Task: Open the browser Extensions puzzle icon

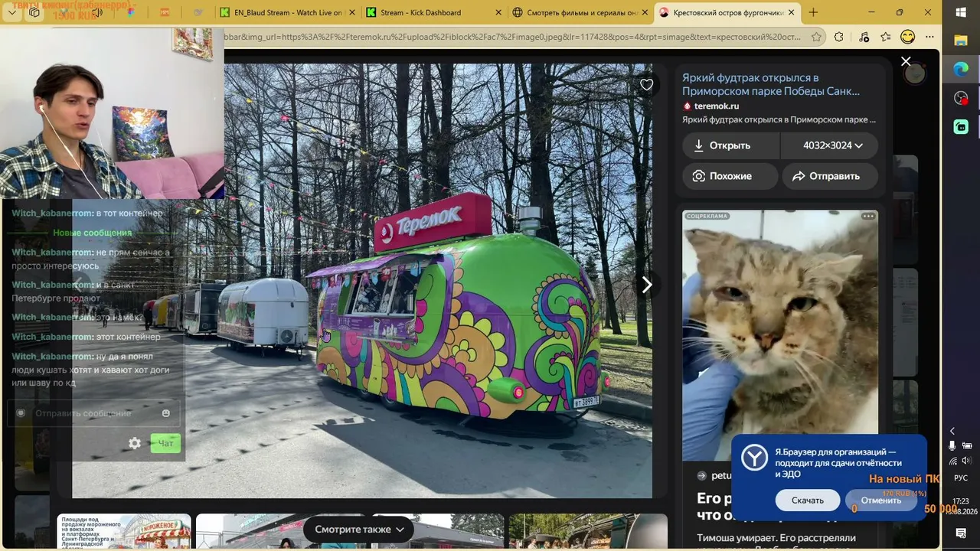Action: 839,37
